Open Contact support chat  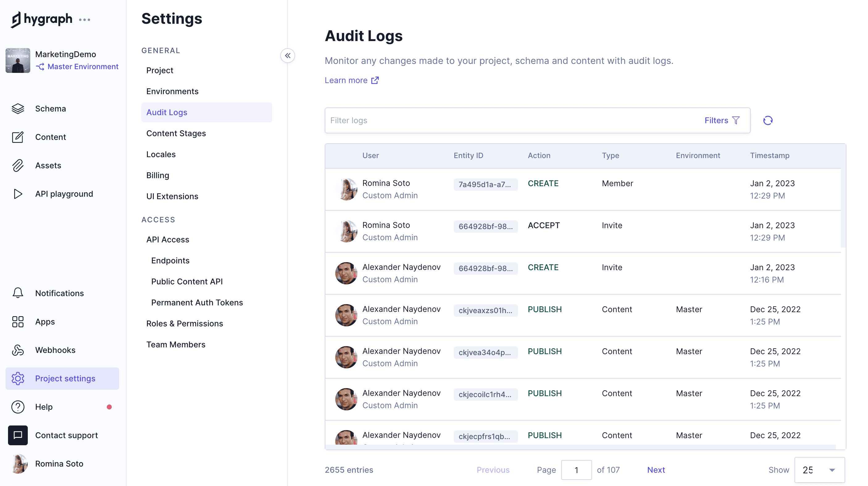point(66,435)
